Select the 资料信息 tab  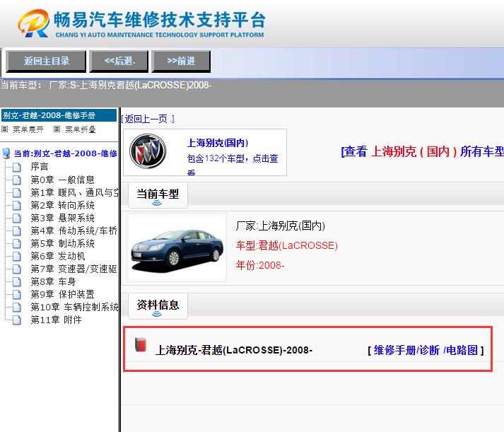pos(158,306)
